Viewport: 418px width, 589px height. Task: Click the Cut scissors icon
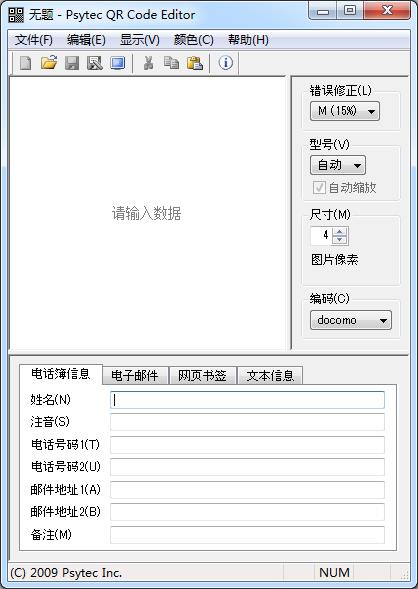point(149,63)
